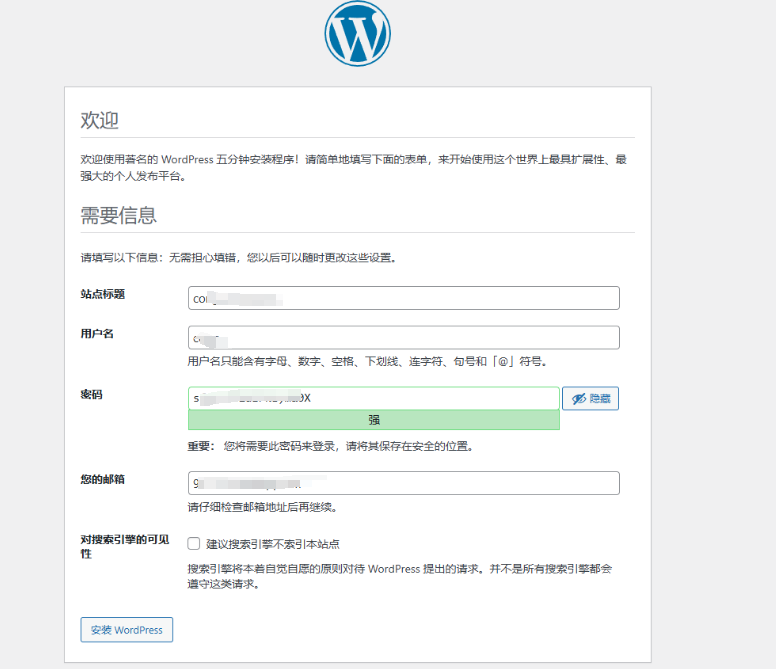Focus the 用户名 input field
This screenshot has width=776, height=669.
(403, 337)
